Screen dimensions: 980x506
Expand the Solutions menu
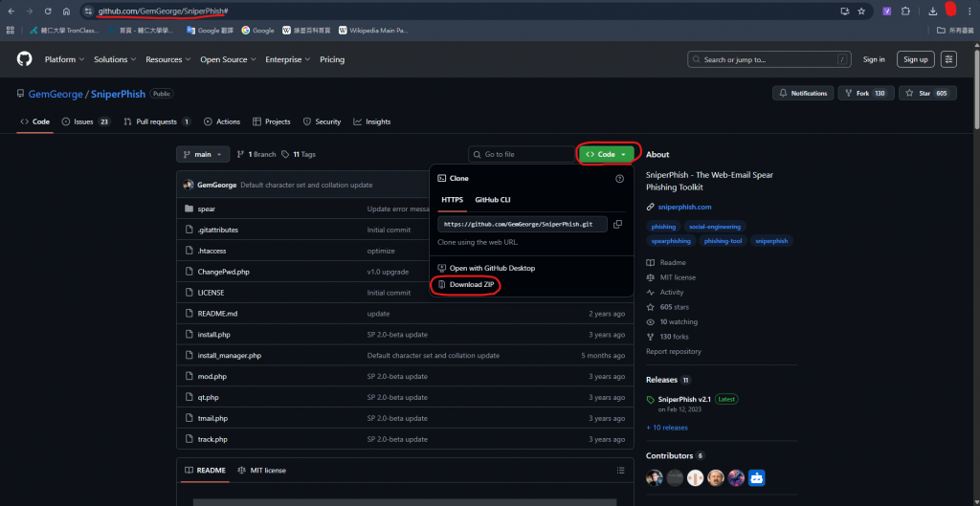tap(115, 59)
